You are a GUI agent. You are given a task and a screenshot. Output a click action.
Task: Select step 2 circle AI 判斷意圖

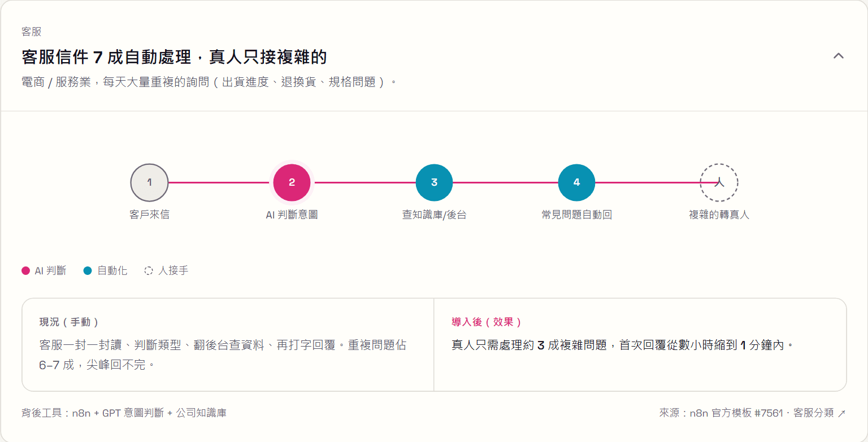click(292, 182)
